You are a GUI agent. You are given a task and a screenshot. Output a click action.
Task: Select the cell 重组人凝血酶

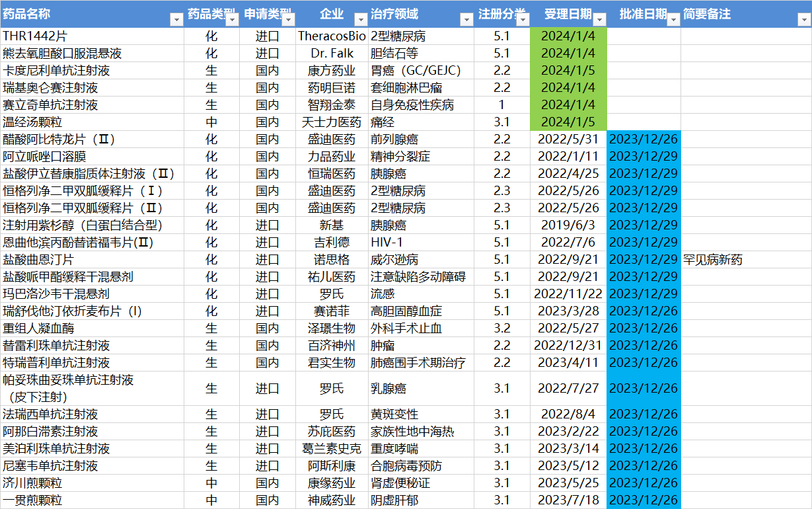tap(92, 329)
